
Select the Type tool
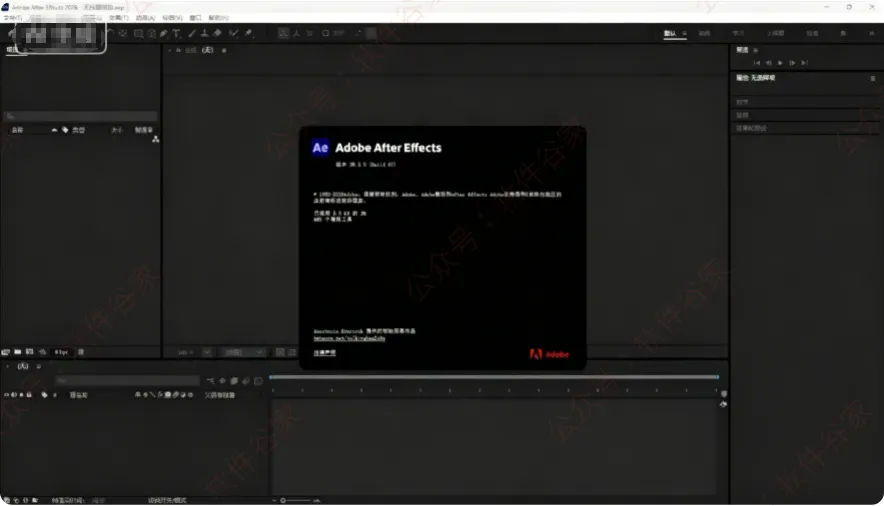177,33
